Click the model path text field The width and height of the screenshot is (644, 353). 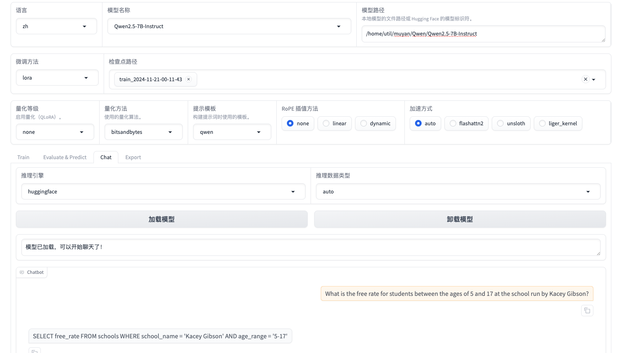tap(483, 34)
